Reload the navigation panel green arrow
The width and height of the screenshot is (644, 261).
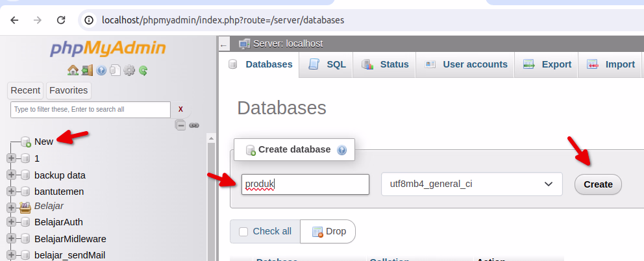[143, 71]
